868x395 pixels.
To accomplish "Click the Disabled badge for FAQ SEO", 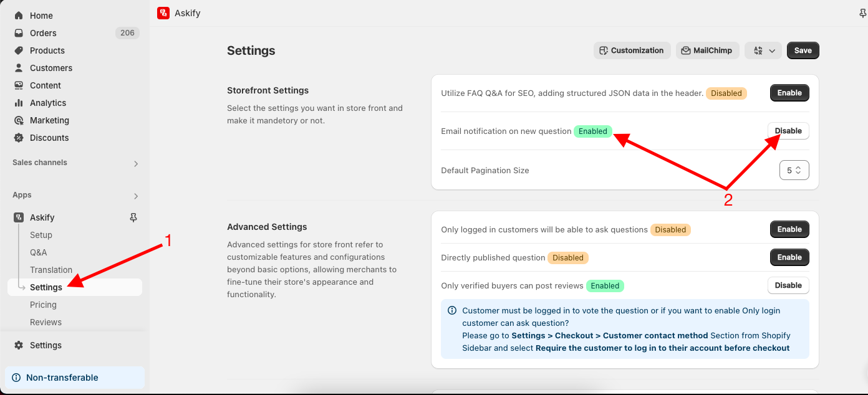I will coord(726,93).
